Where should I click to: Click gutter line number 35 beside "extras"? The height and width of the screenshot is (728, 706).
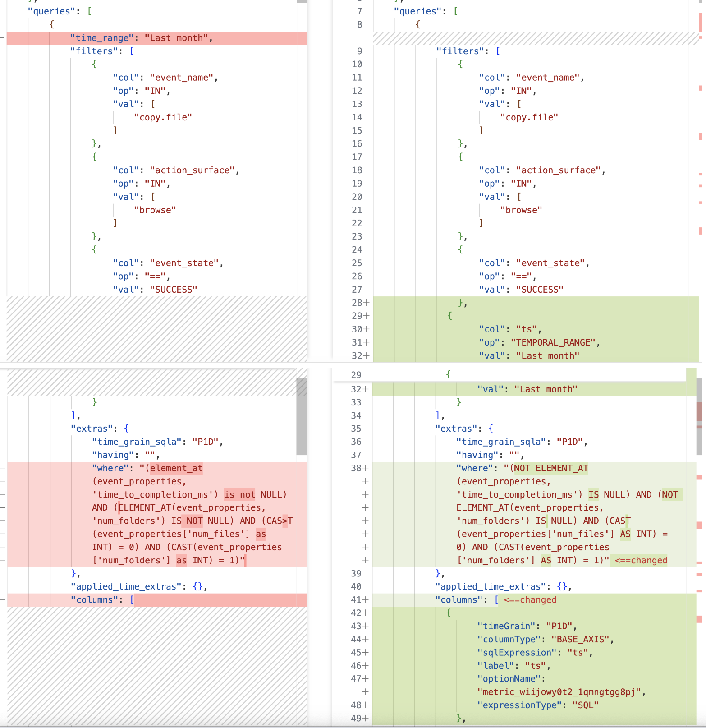point(356,429)
